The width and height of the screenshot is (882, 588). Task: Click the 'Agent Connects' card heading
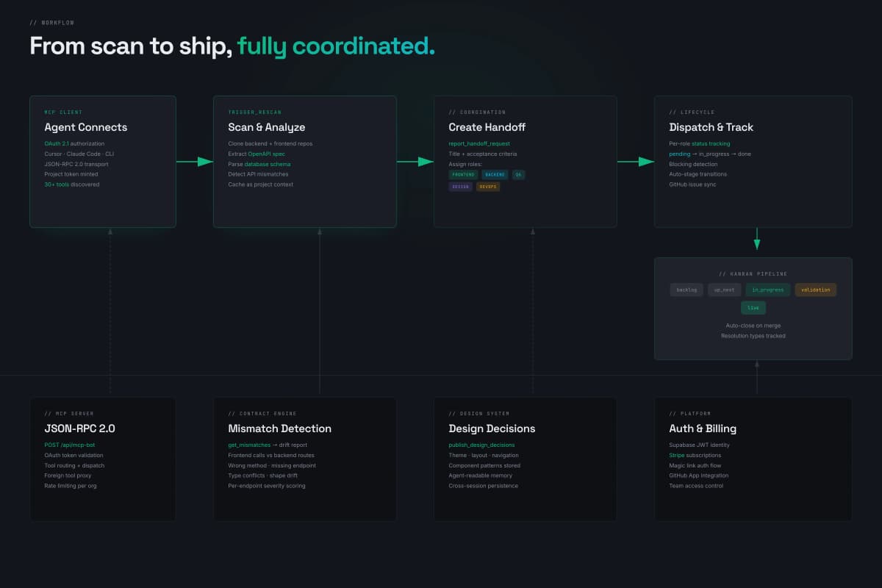pyautogui.click(x=86, y=127)
